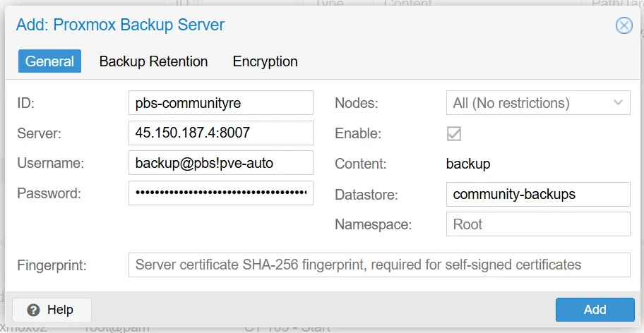Click the 'Datastore:' label
The image size is (644, 333).
pyautogui.click(x=366, y=195)
